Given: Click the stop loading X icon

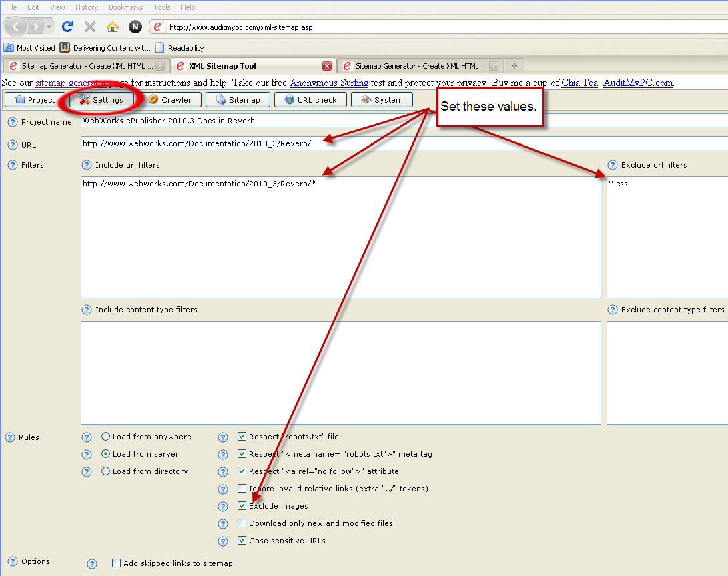Looking at the screenshot, I should pyautogui.click(x=90, y=27).
